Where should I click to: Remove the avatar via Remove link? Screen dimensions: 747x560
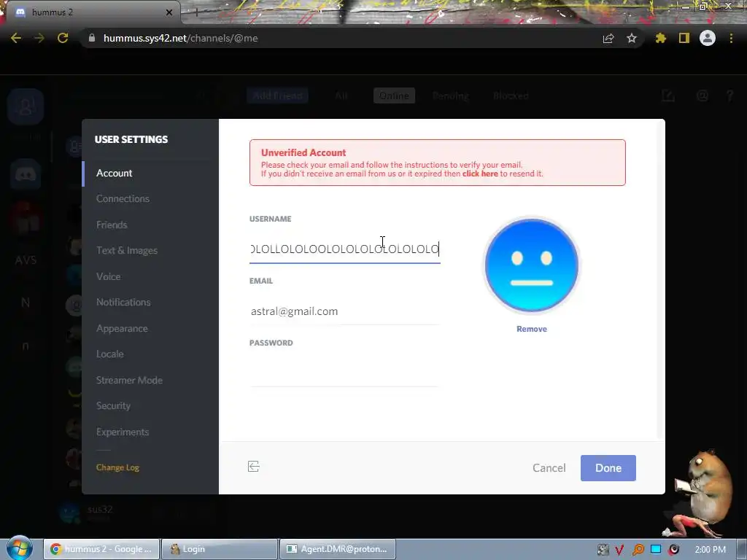[x=532, y=329]
